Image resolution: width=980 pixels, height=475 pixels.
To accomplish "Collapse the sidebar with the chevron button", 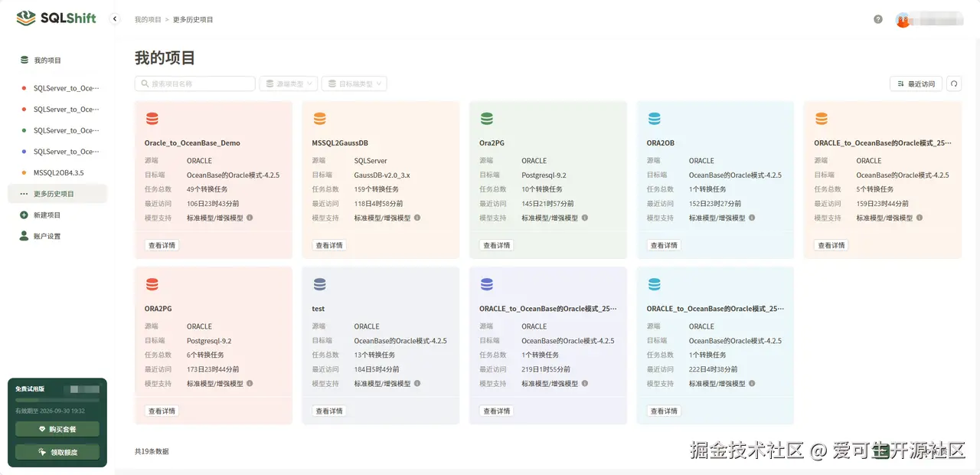I will (115, 19).
